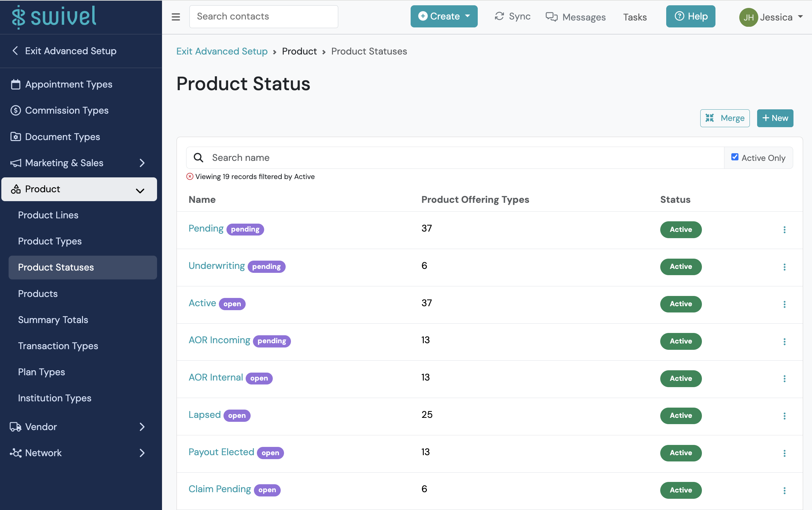Click the Marketing & Sales megaphone icon

16,163
